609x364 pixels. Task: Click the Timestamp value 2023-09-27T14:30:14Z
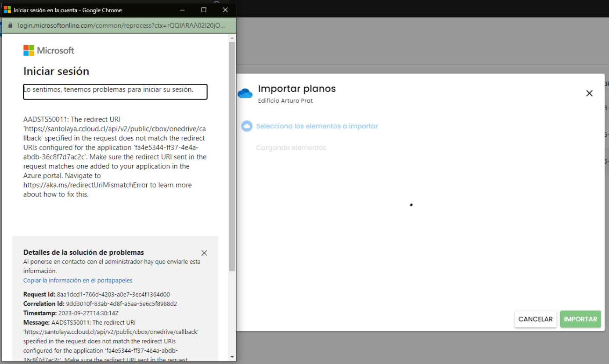click(89, 314)
